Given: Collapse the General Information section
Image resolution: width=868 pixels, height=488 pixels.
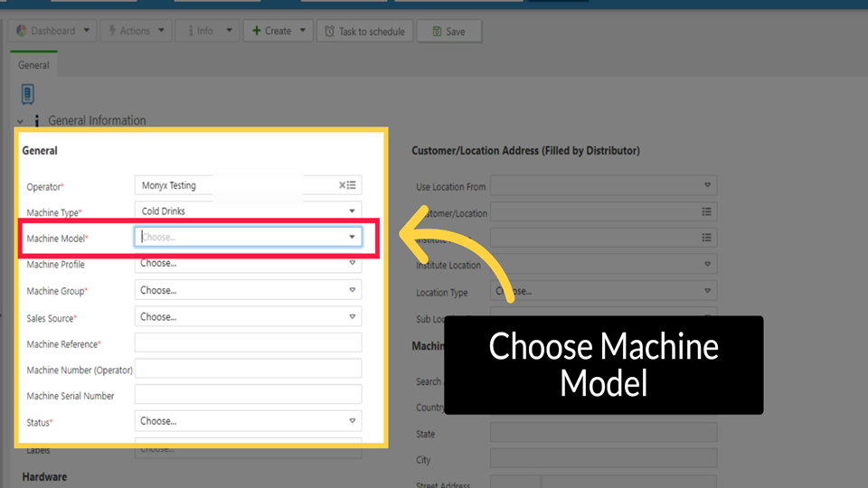Looking at the screenshot, I should [x=20, y=121].
